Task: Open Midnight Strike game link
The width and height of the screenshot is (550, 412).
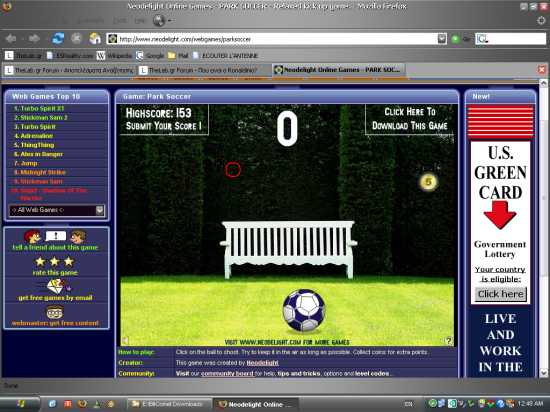Action: (40, 172)
